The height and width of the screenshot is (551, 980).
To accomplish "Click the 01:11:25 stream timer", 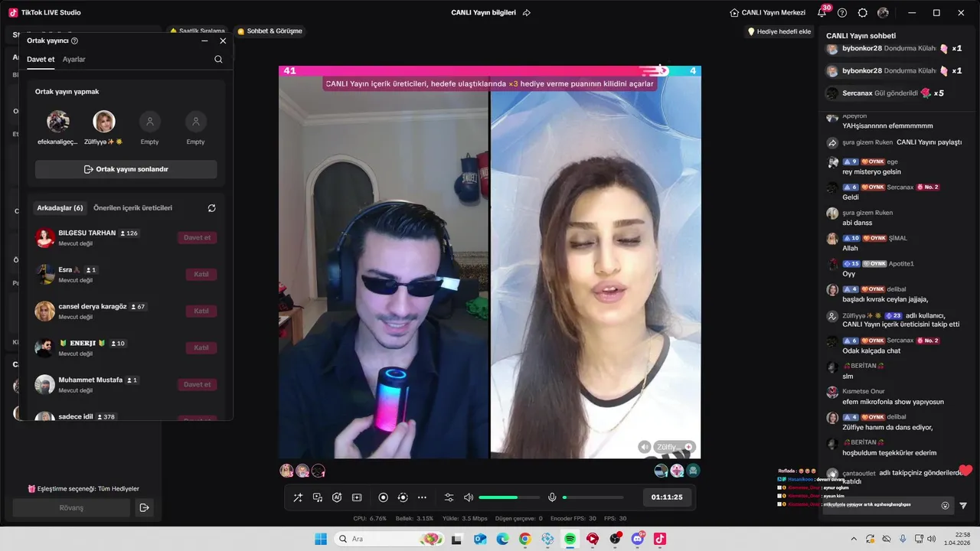I will pyautogui.click(x=667, y=497).
